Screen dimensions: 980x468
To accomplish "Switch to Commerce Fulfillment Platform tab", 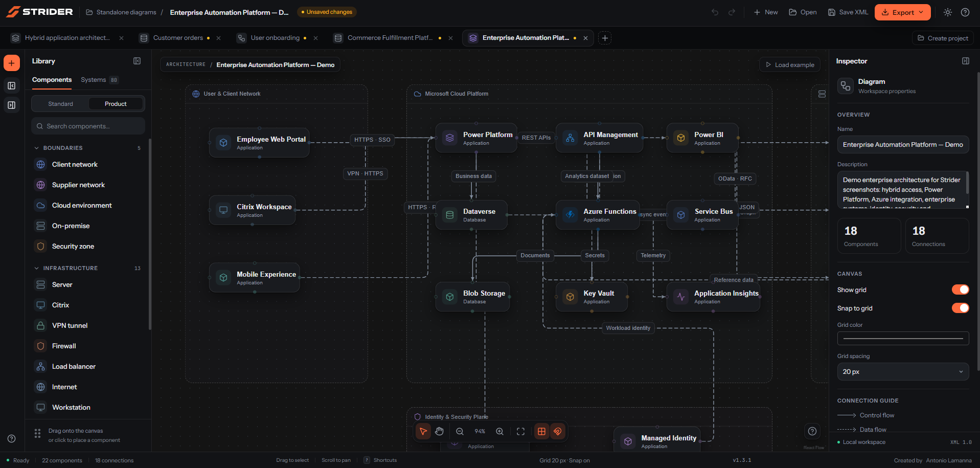I will point(390,38).
